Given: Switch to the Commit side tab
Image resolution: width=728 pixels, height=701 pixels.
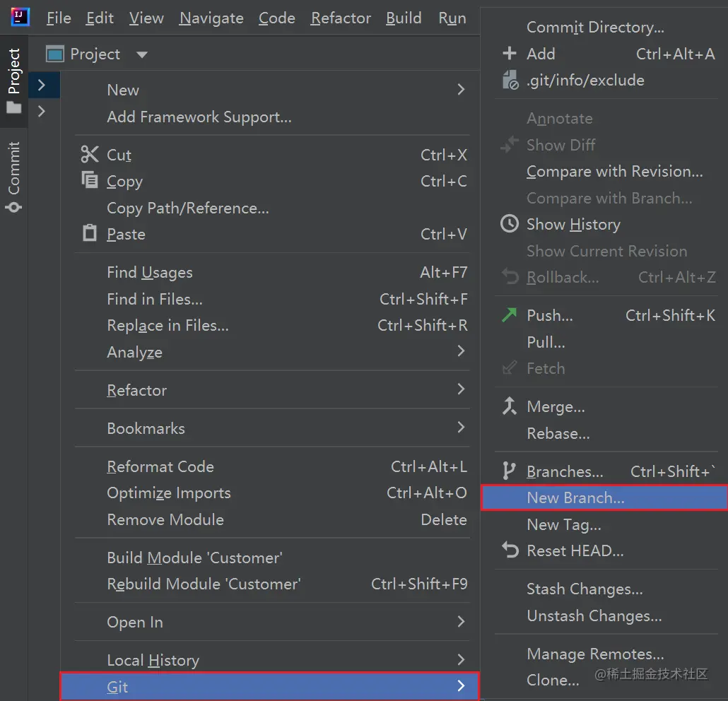Looking at the screenshot, I should 14,177.
